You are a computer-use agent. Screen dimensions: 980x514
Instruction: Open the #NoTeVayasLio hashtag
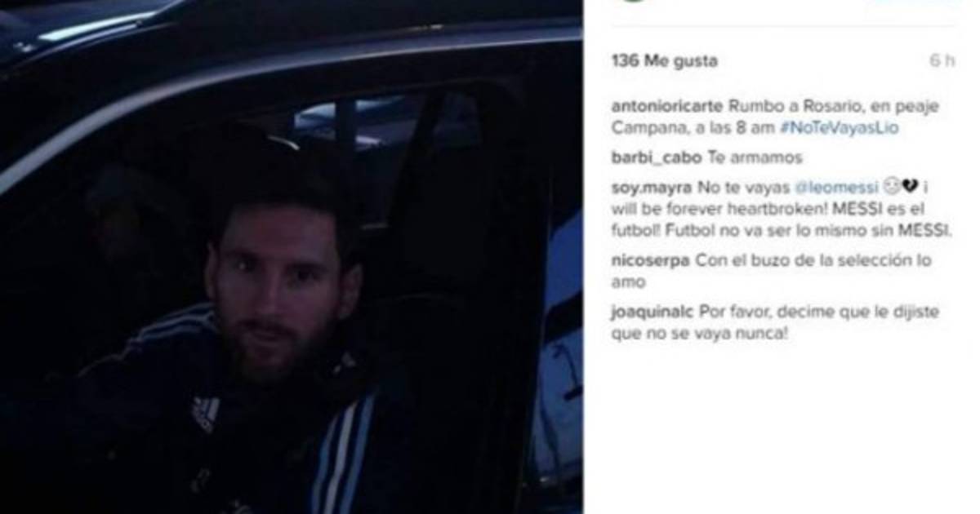click(841, 129)
